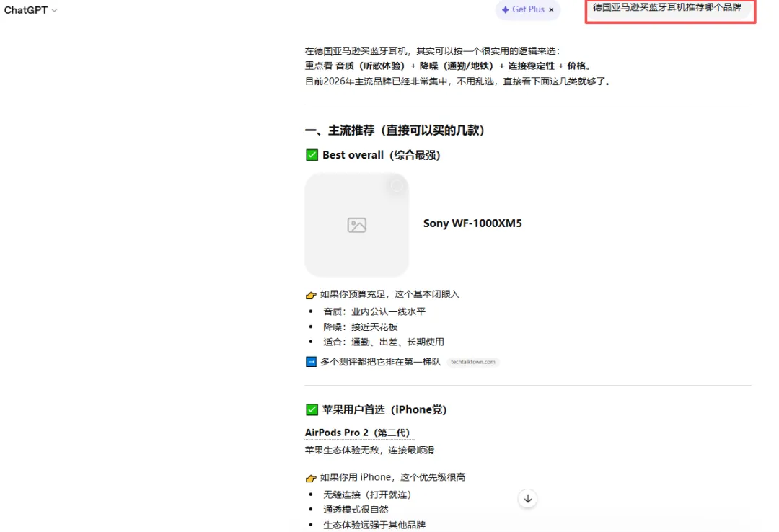The width and height of the screenshot is (779, 532).
Task: Click the scroll-to-bottom arrow button
Action: click(527, 498)
